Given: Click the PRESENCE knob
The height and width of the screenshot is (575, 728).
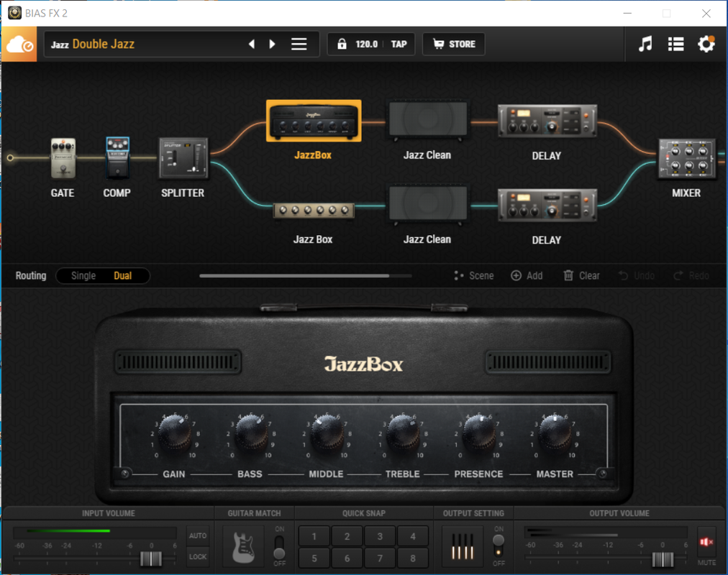Looking at the screenshot, I should [x=478, y=433].
